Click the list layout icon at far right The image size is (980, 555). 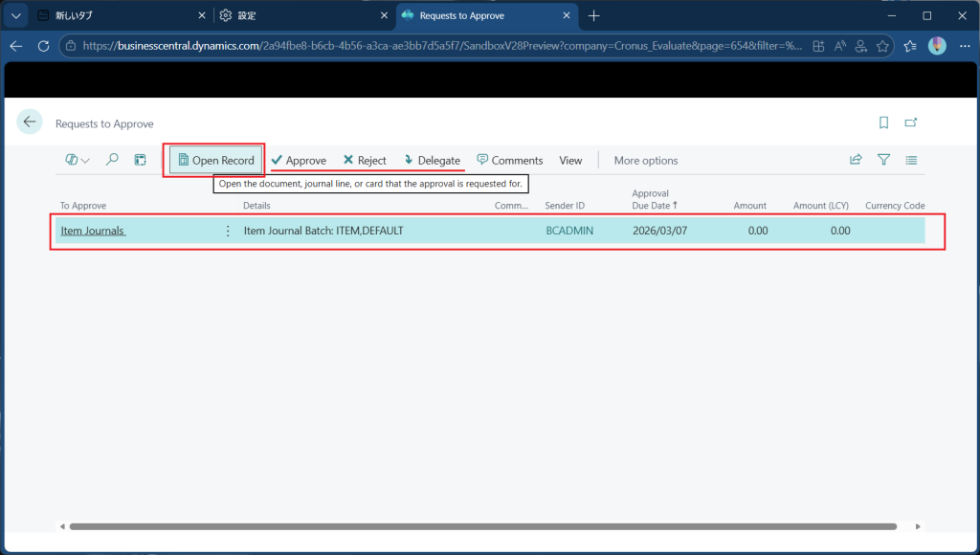coord(911,160)
